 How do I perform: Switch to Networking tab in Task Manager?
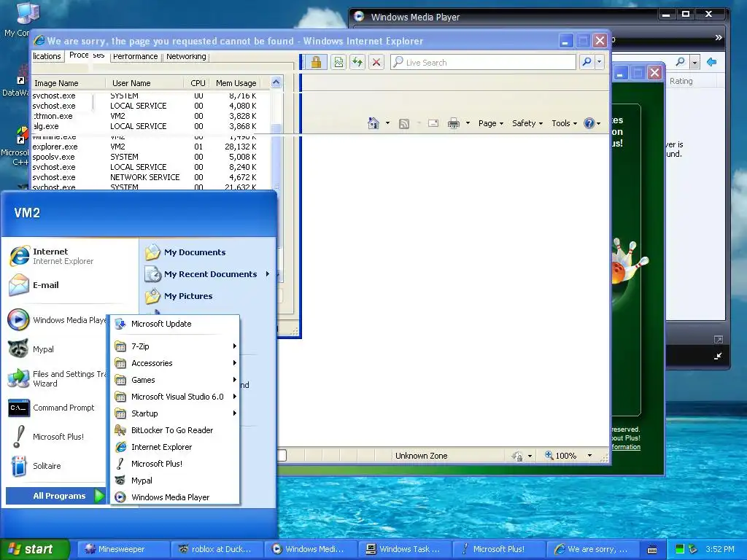(186, 57)
